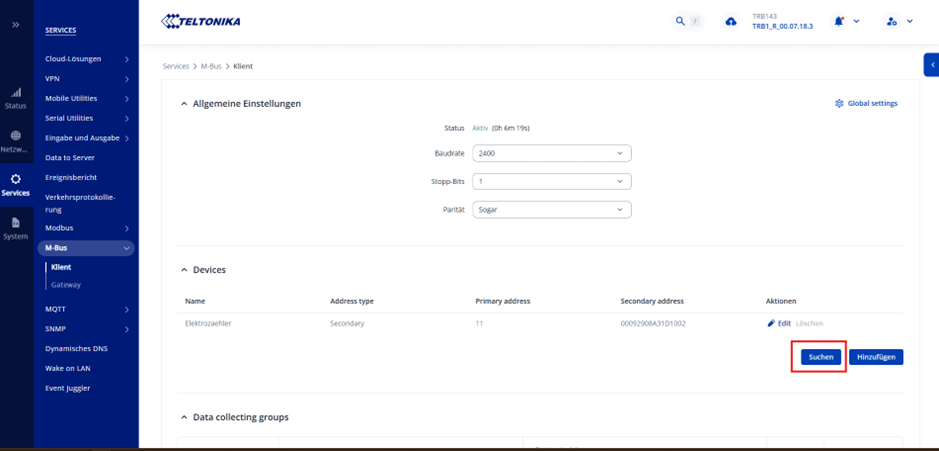The width and height of the screenshot is (939, 451).
Task: Expand the collapsed sidebar double-arrow icon
Action: [x=16, y=25]
